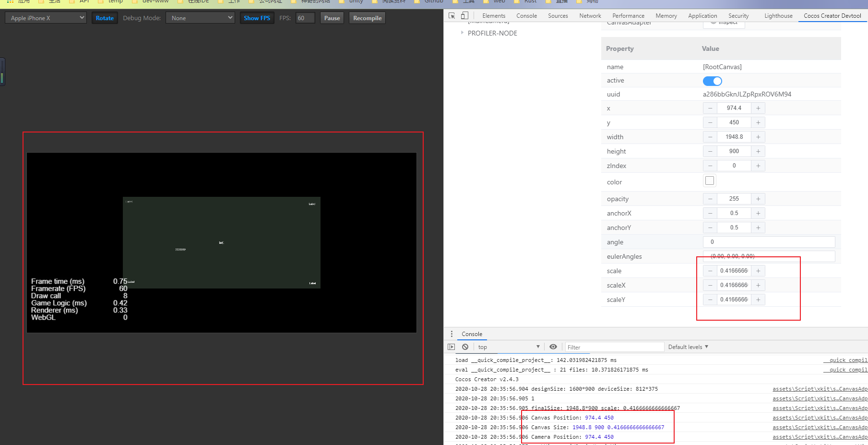Increase anchorX with the plus button

(x=758, y=213)
